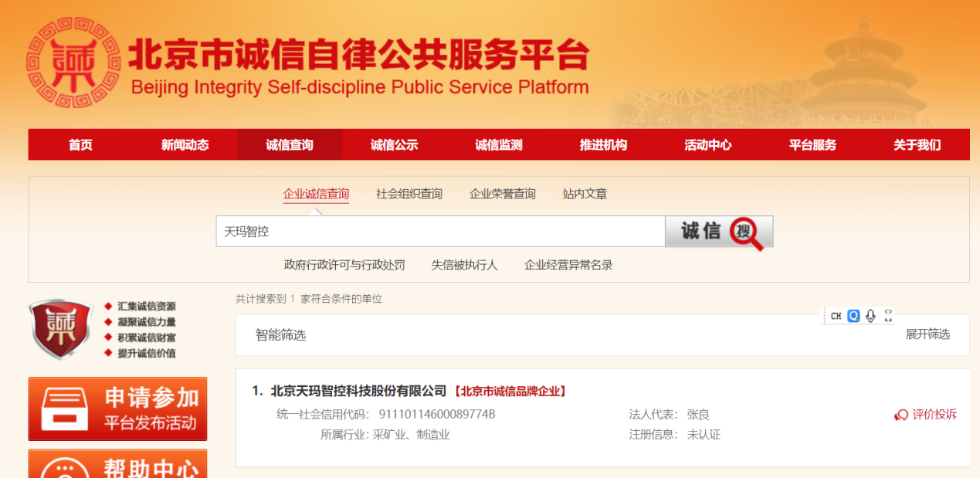Open 平台服务 navigation item
The image size is (980, 478).
coord(812,144)
